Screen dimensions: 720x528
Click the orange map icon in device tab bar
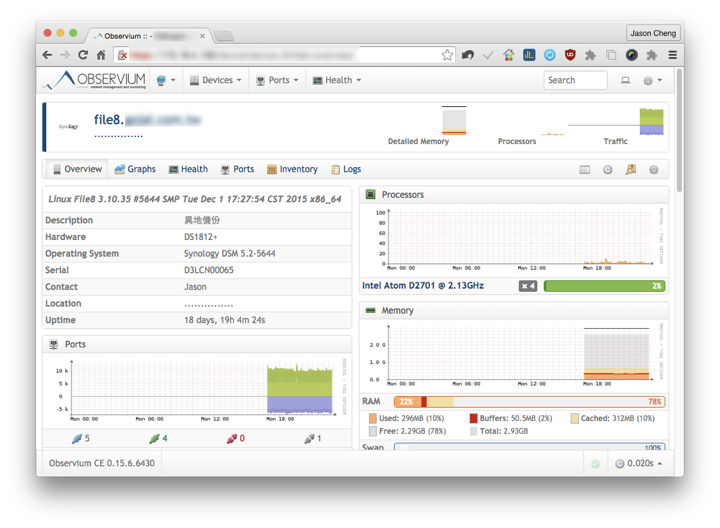click(x=631, y=170)
